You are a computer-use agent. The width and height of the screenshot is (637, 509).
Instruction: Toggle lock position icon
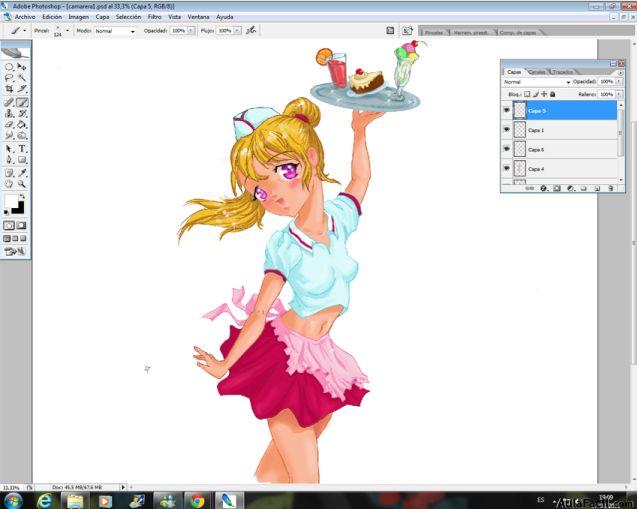(544, 94)
